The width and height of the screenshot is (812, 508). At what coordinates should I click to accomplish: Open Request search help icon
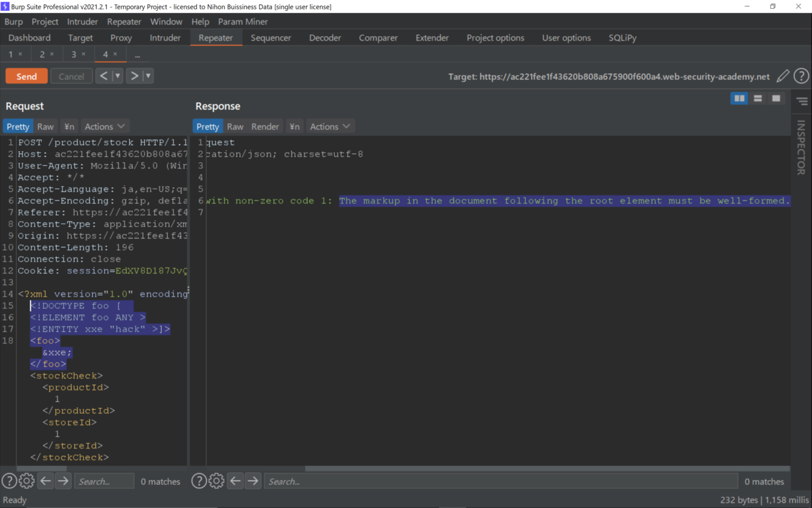[x=9, y=481]
